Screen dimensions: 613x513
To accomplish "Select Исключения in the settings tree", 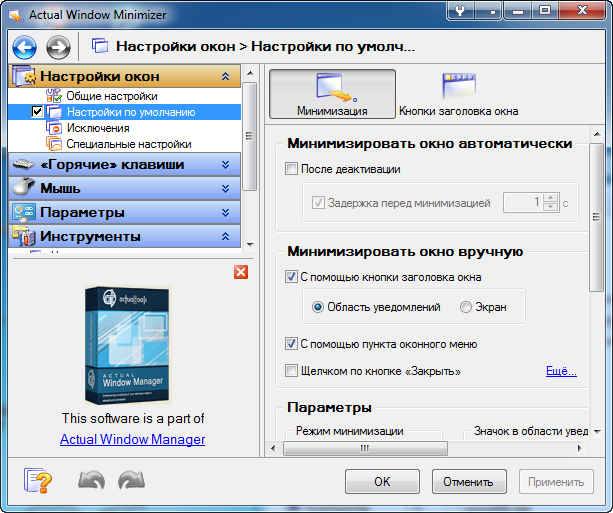I will tap(98, 128).
